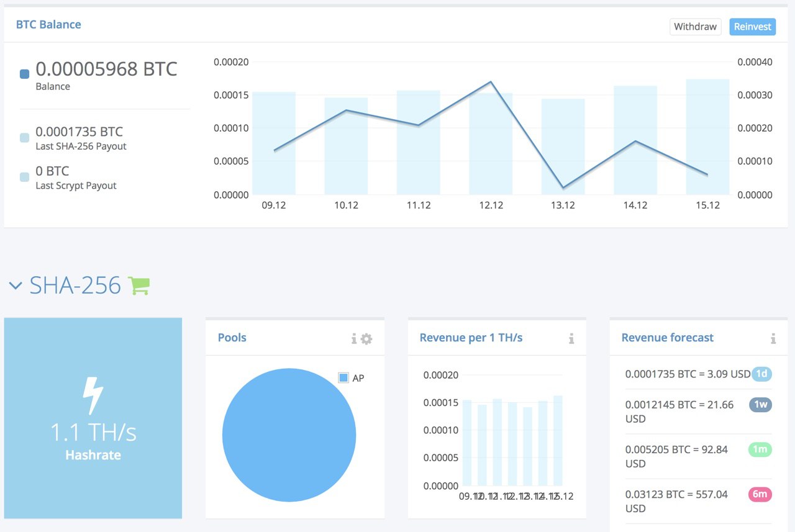Click the 6m forecast badge
The height and width of the screenshot is (532, 795).
[760, 494]
